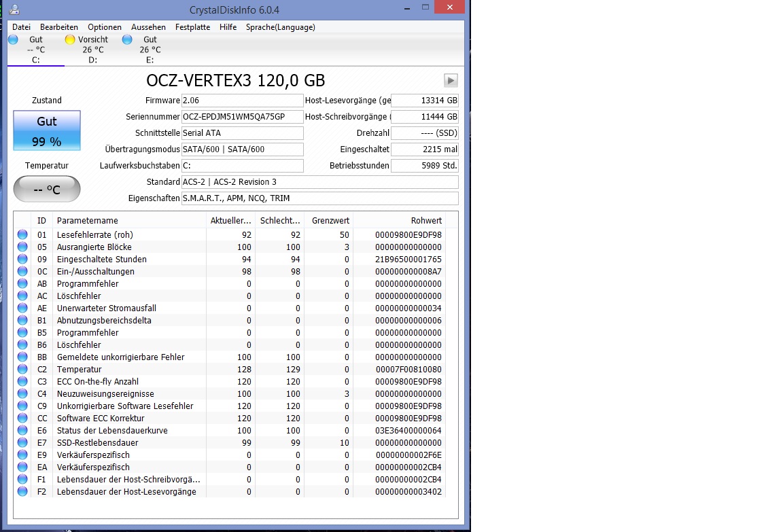Screen dimensions: 783x532
Task: Select the 'Lesefehlerrate (roh)' parameter text
Action: click(95, 234)
